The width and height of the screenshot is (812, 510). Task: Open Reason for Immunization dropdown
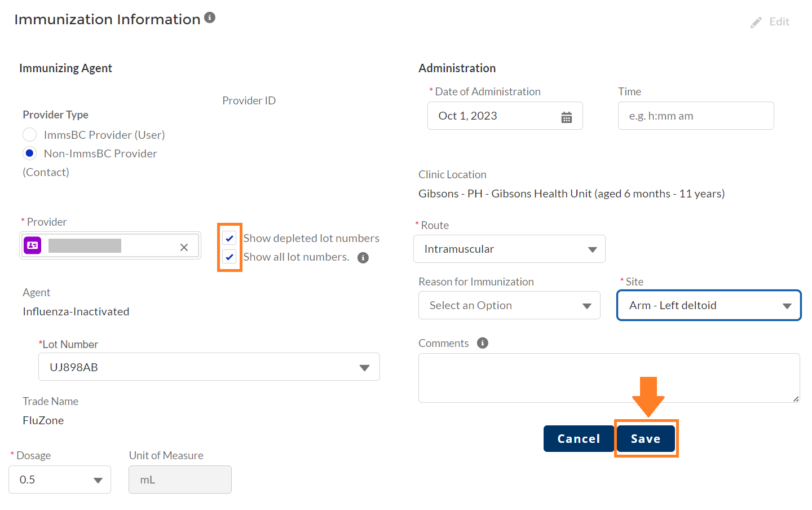point(509,305)
